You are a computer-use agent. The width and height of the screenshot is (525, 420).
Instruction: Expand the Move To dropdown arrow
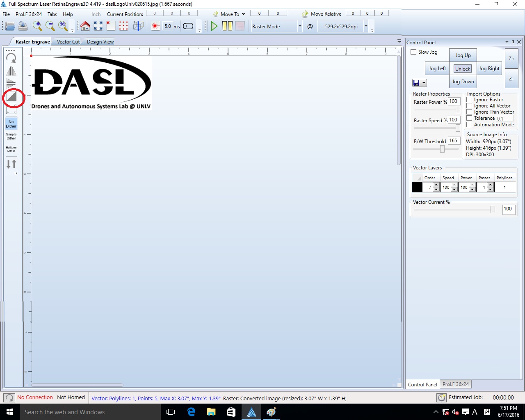pyautogui.click(x=243, y=14)
